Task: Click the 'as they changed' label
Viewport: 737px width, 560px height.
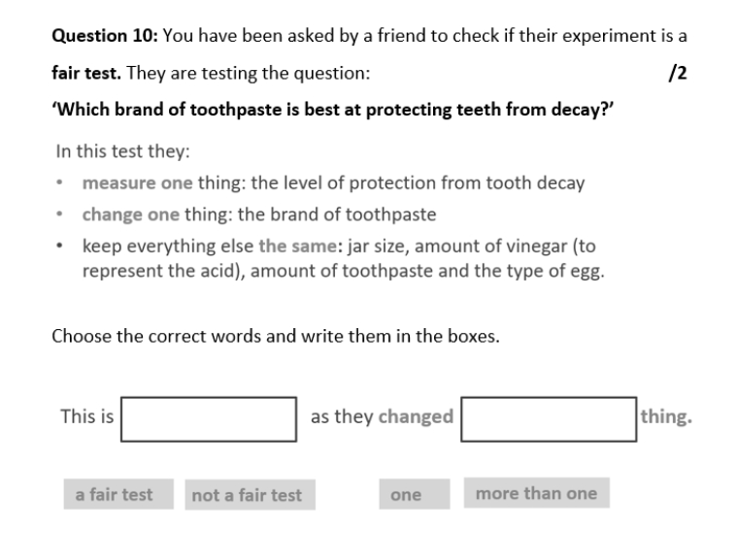Action: [x=382, y=416]
